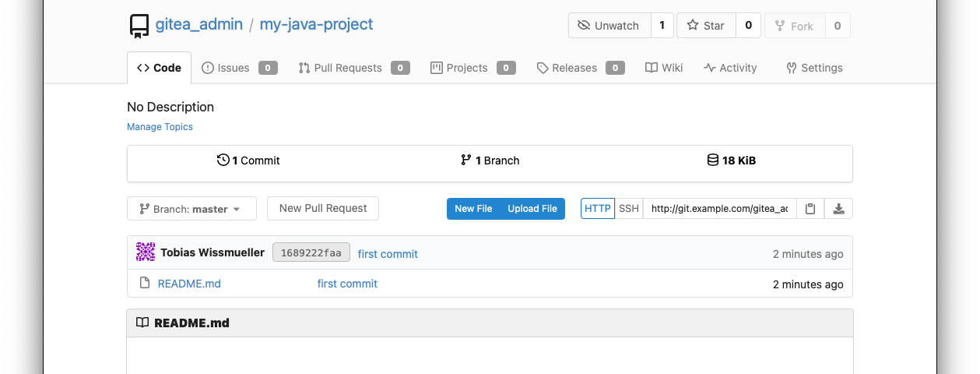Viewport: 980px width, 374px height.
Task: Click Tobias Wissmueller's avatar icon
Action: point(146,252)
